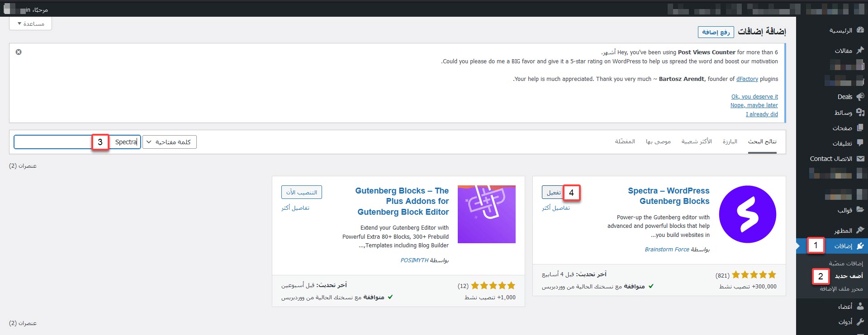This screenshot has height=335, width=868.
Task: Click the paintbrush icon for المظهر
Action: (x=860, y=231)
